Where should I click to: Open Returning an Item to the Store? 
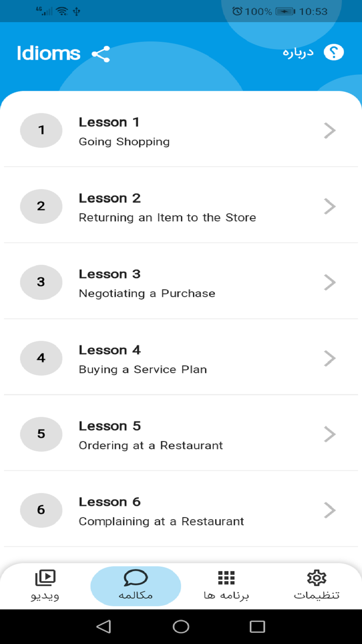click(167, 218)
